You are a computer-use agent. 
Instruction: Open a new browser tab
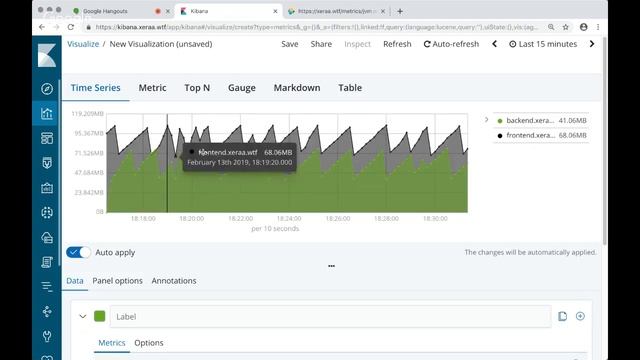(x=400, y=11)
